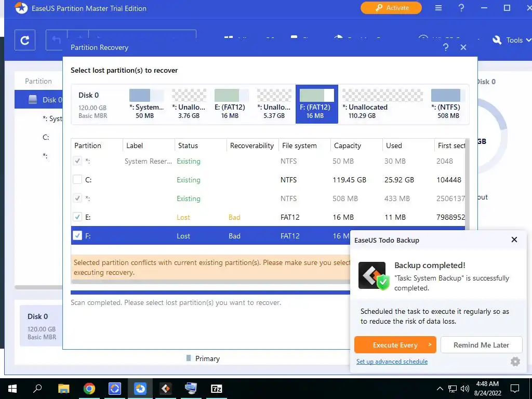Click the refresh icon in the main toolbar
This screenshot has height=399, width=532.
pyautogui.click(x=25, y=41)
